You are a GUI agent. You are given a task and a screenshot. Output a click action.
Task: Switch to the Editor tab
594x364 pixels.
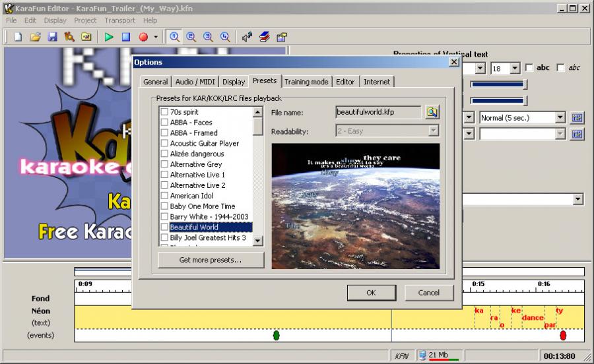[x=345, y=82]
